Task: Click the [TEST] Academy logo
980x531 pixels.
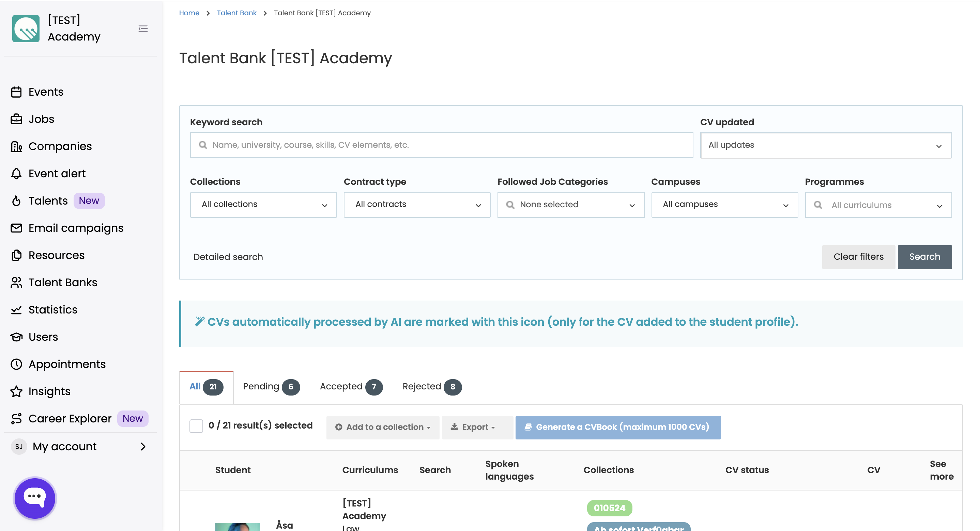Action: click(x=26, y=29)
